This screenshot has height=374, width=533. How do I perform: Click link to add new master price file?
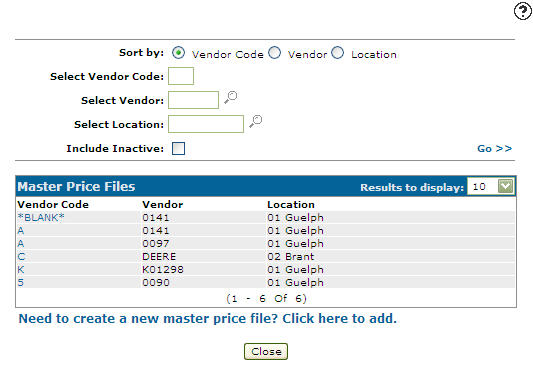[207, 319]
